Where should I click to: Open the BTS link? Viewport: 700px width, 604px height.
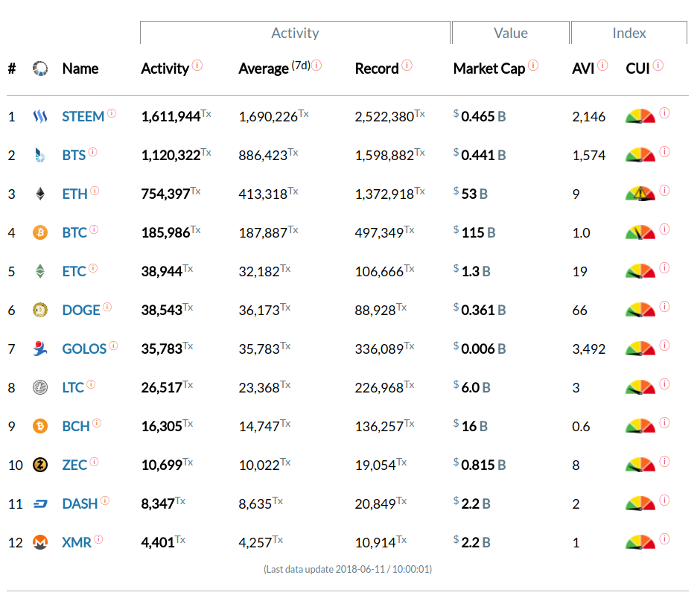(x=74, y=156)
